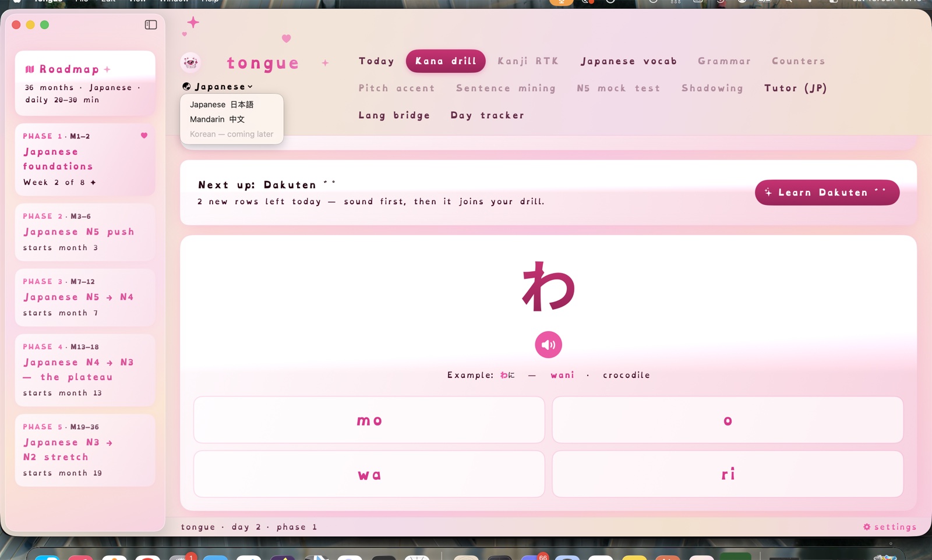Answer with the mo option
Image resolution: width=932 pixels, height=560 pixels.
tap(369, 420)
